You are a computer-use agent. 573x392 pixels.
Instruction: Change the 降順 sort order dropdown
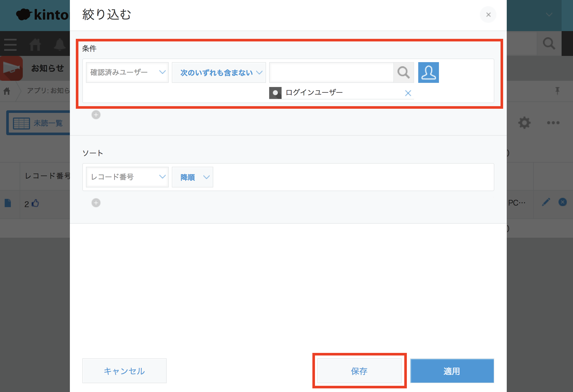coord(192,177)
